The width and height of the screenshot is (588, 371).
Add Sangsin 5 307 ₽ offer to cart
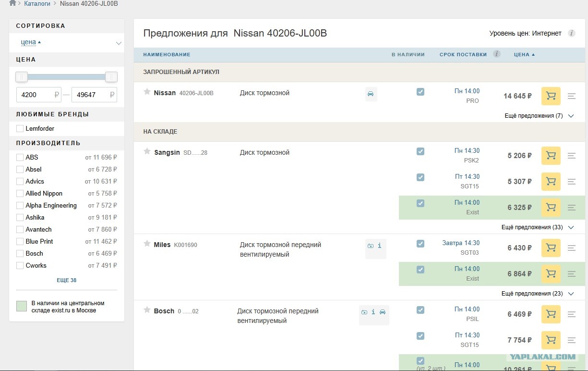(551, 182)
